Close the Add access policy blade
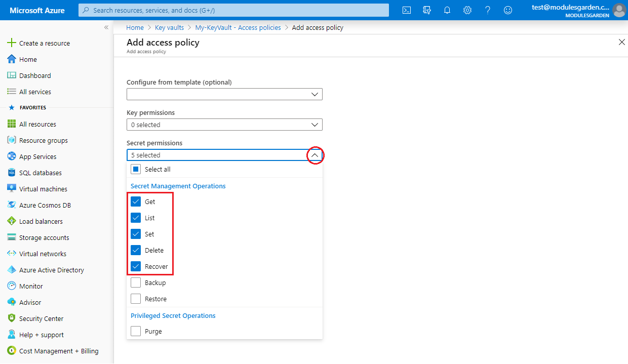 pos(622,42)
